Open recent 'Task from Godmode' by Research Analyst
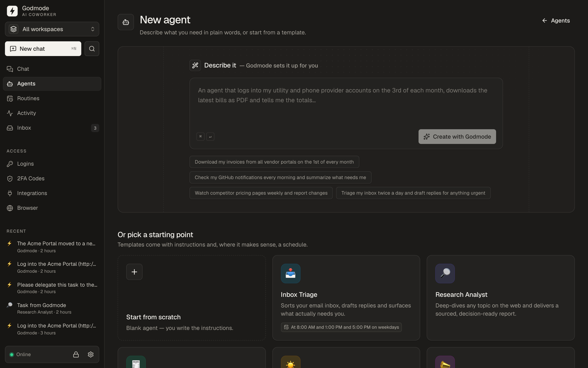The height and width of the screenshot is (368, 588). pos(52,308)
